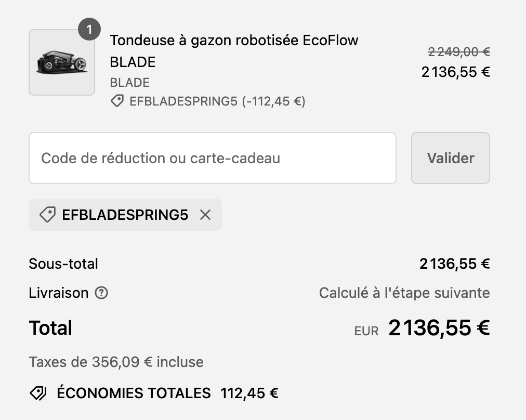The image size is (526, 420).
Task: Click the EcoFlow BLADE product thumbnail
Action: (62, 62)
